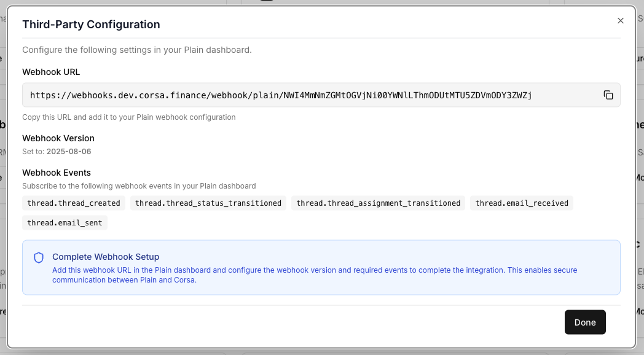Screen dimensions: 644x355
Task: Click the Webhook Events heading
Action: pos(57,173)
